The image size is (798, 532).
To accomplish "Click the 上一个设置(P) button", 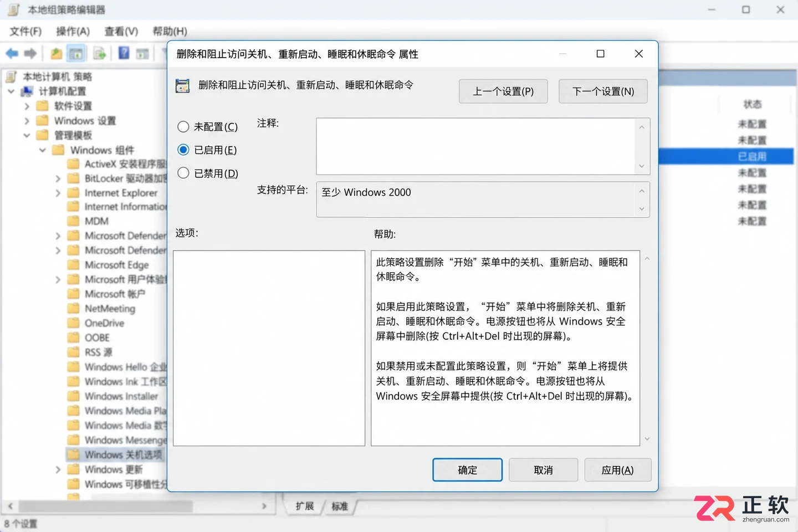I will pyautogui.click(x=503, y=91).
